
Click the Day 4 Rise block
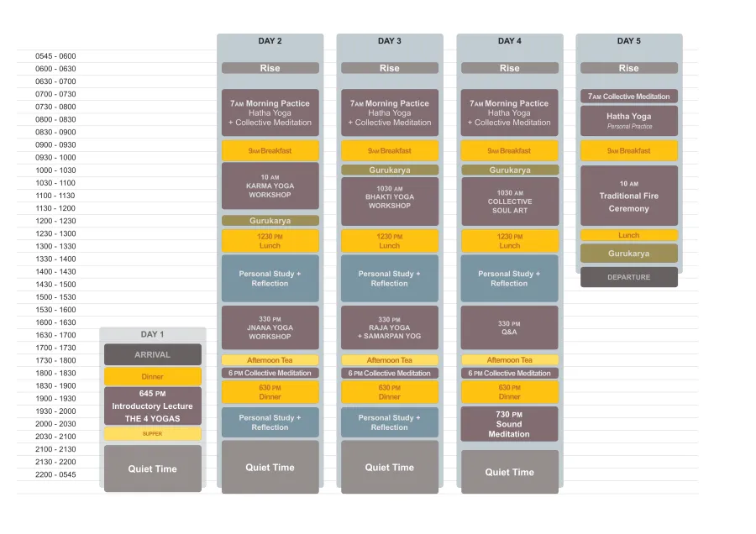510,68
